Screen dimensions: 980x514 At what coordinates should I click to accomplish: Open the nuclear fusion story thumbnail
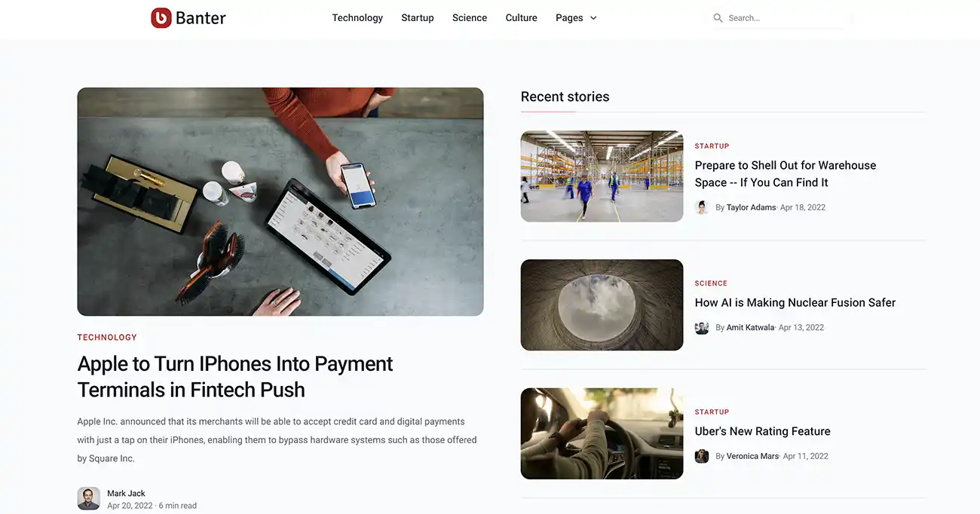pyautogui.click(x=602, y=305)
